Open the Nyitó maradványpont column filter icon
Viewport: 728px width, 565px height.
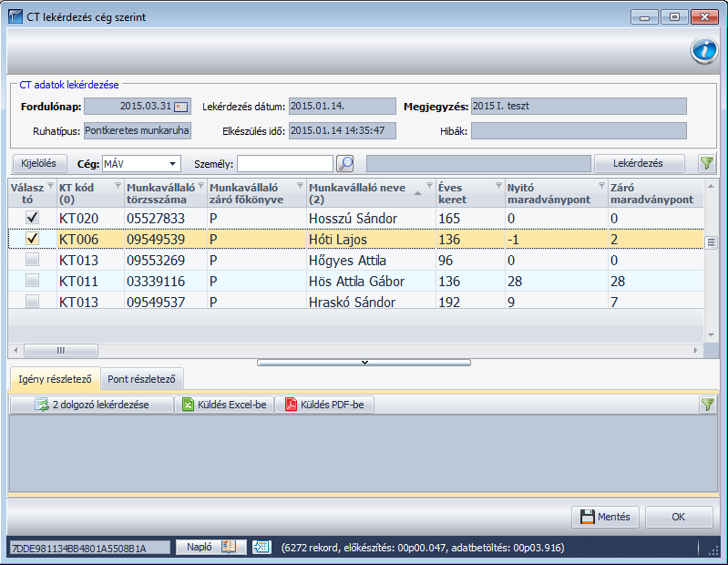pos(601,186)
